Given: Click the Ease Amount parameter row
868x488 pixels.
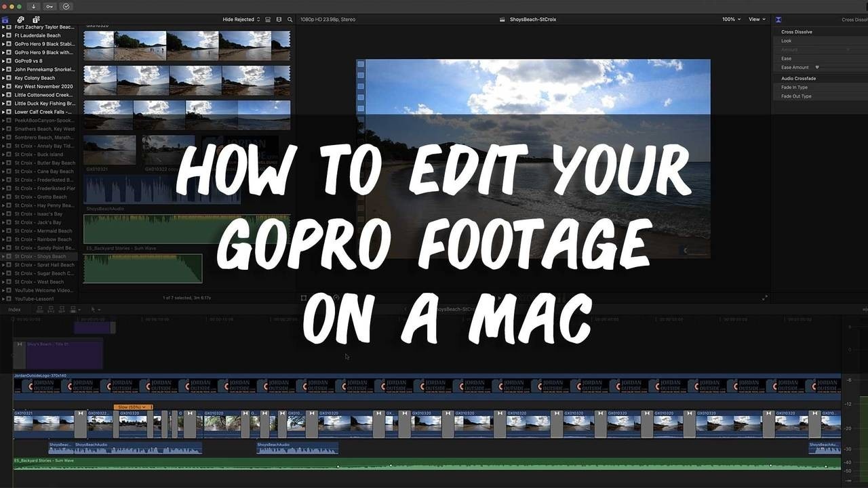Looking at the screenshot, I should pyautogui.click(x=820, y=67).
